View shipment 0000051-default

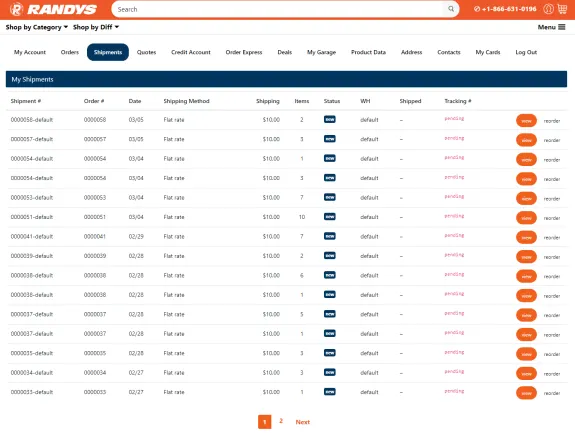[x=526, y=218]
